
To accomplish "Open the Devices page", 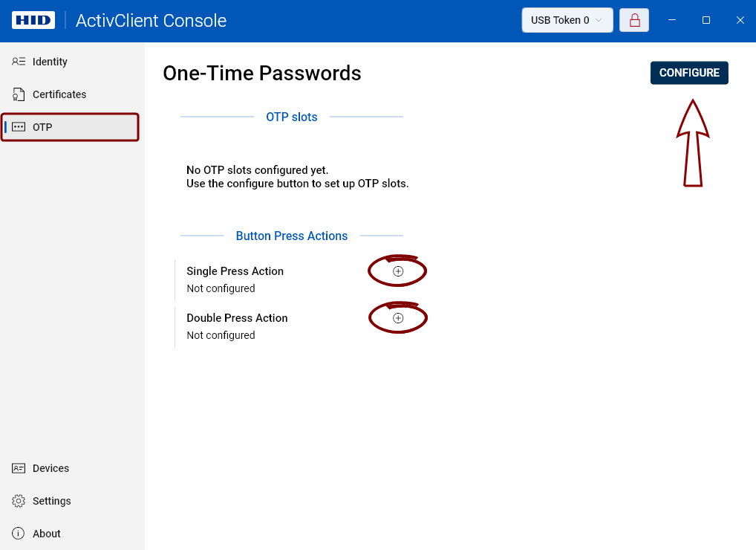I will click(x=50, y=468).
